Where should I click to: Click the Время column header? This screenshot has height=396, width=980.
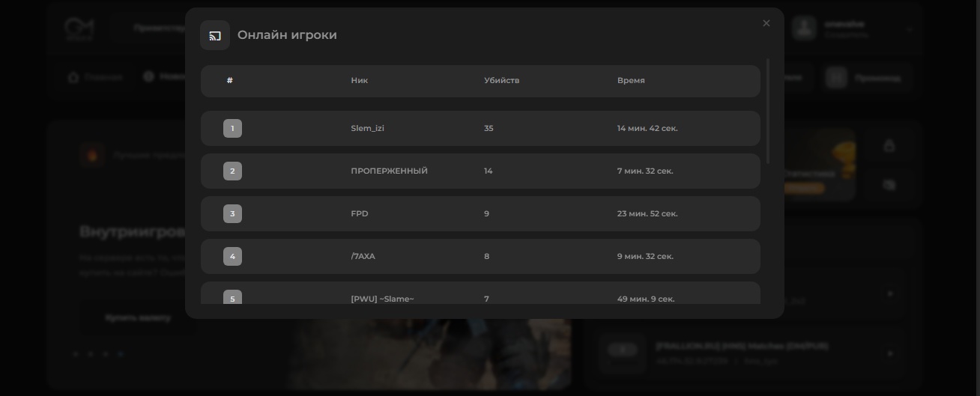click(x=631, y=81)
